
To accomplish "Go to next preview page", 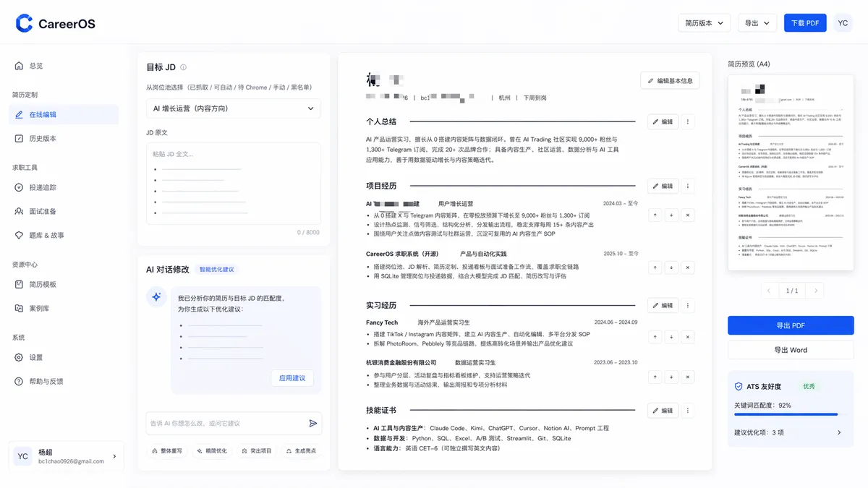I will pos(816,291).
